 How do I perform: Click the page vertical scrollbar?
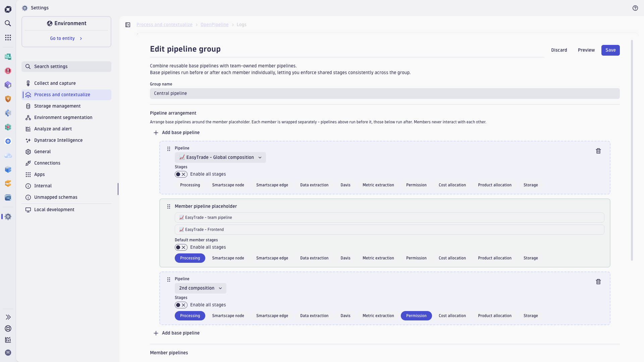[632, 150]
